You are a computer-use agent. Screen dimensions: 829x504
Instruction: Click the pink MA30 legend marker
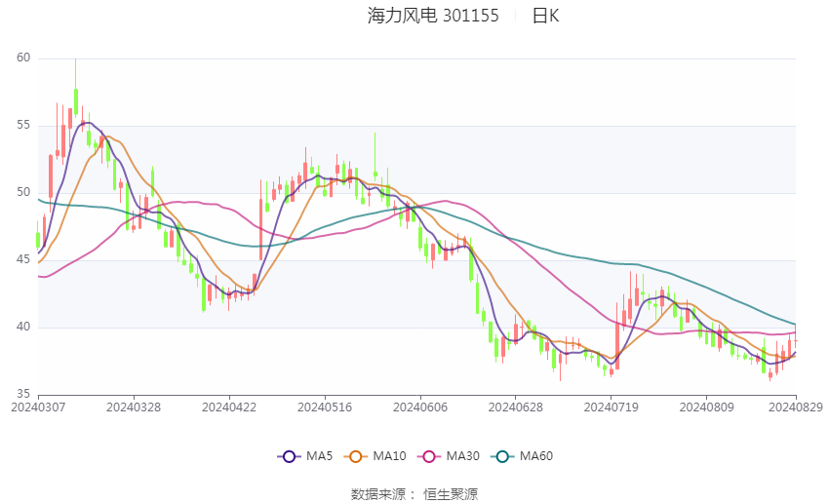428,455
